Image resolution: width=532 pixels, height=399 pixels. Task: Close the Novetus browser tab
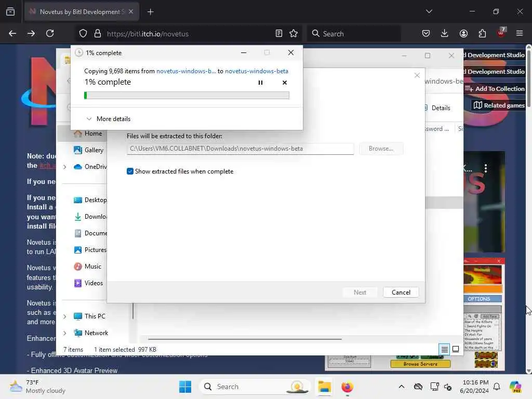pyautogui.click(x=131, y=11)
